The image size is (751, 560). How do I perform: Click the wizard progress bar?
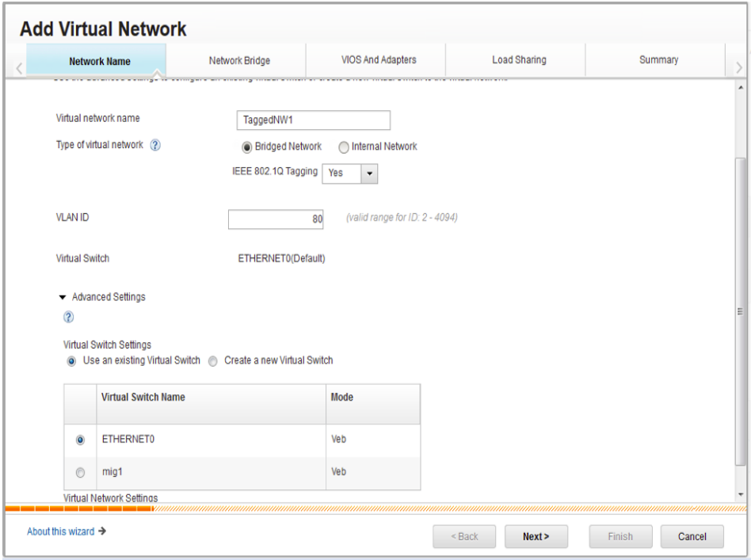[x=376, y=509]
